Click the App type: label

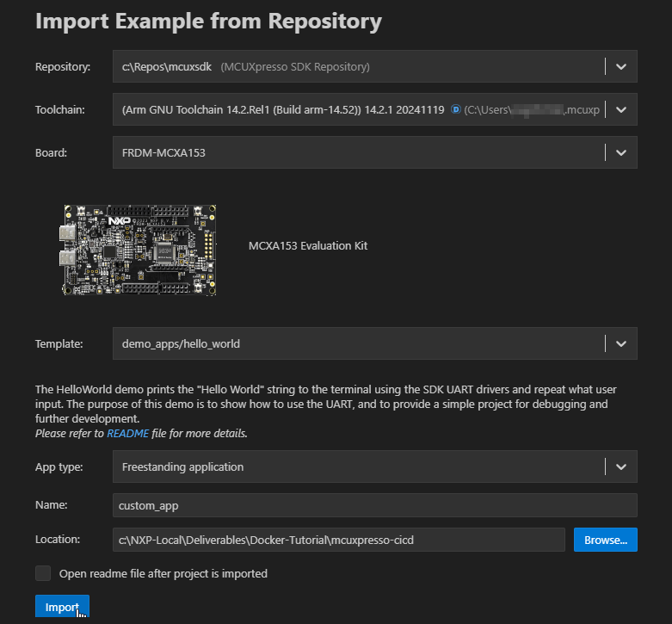(x=59, y=466)
